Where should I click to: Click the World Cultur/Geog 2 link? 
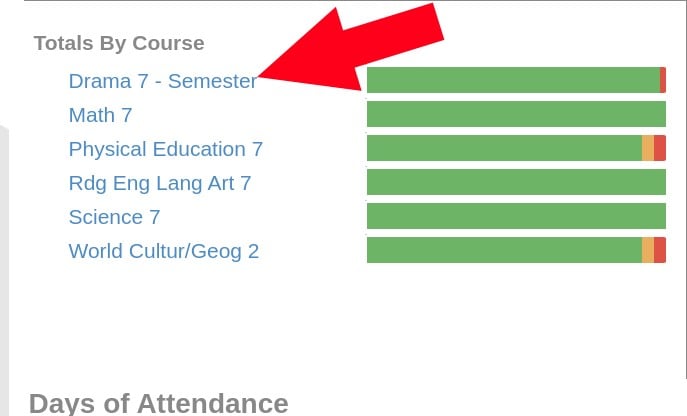click(x=163, y=251)
